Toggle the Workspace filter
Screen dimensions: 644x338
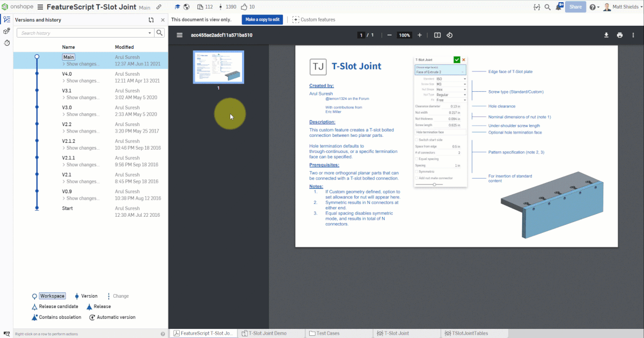pos(52,296)
